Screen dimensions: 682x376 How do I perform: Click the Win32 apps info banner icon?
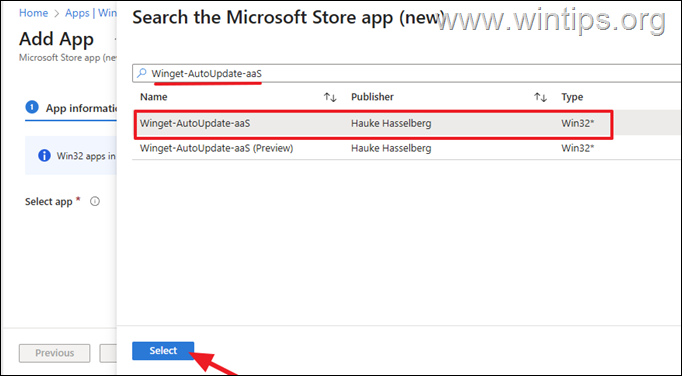(x=44, y=155)
